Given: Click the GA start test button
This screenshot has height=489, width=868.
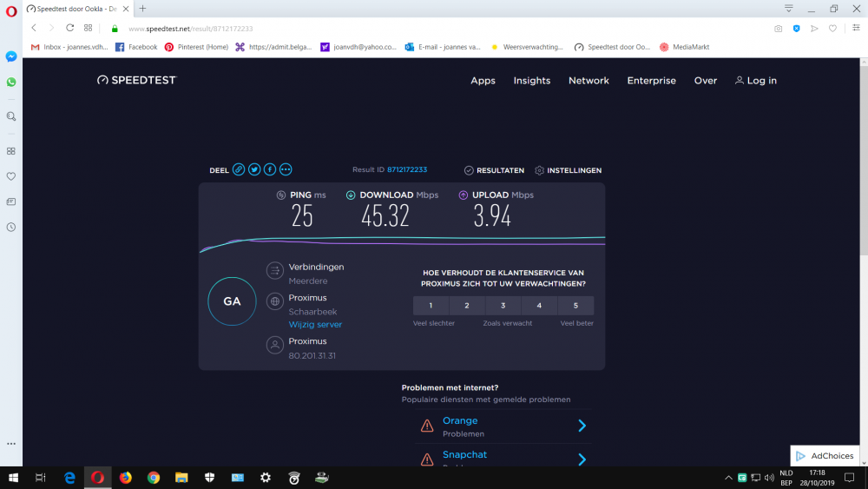Looking at the screenshot, I should [232, 301].
